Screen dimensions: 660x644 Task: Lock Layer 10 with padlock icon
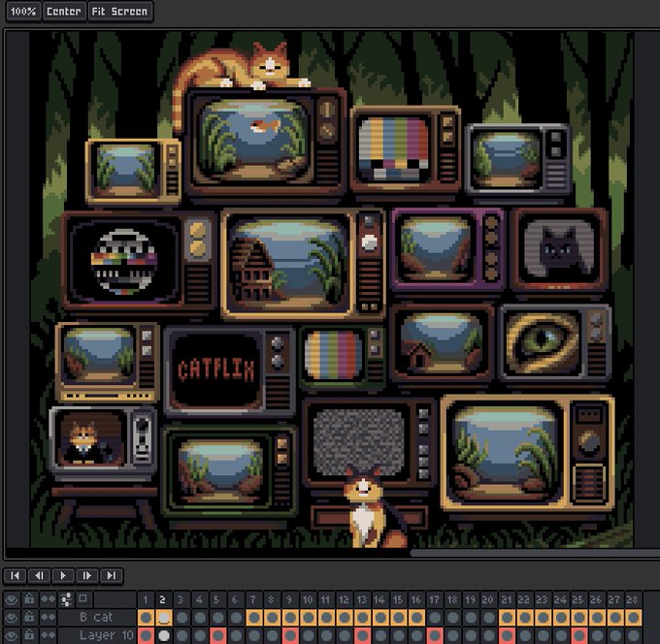(29, 635)
